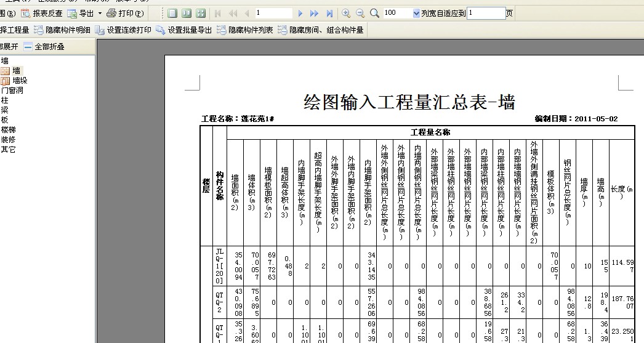
Task: Select the 其它 tree node
Action: (x=8, y=150)
